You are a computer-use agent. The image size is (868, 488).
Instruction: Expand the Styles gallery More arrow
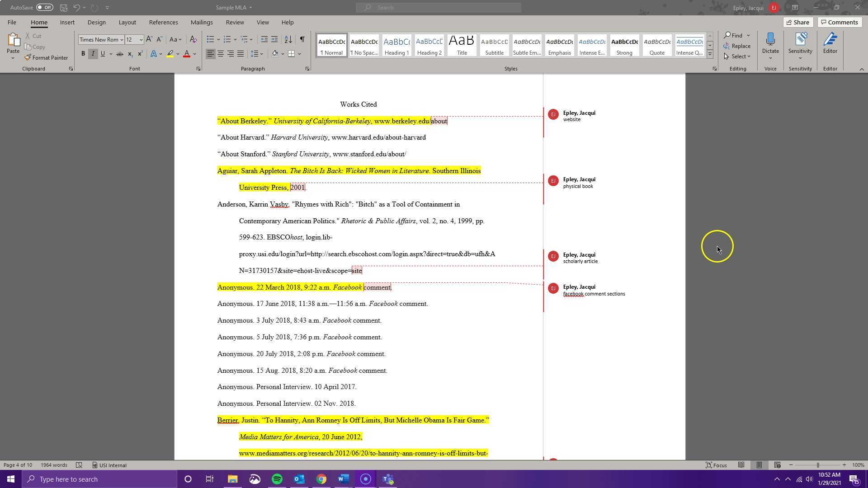[x=710, y=54]
